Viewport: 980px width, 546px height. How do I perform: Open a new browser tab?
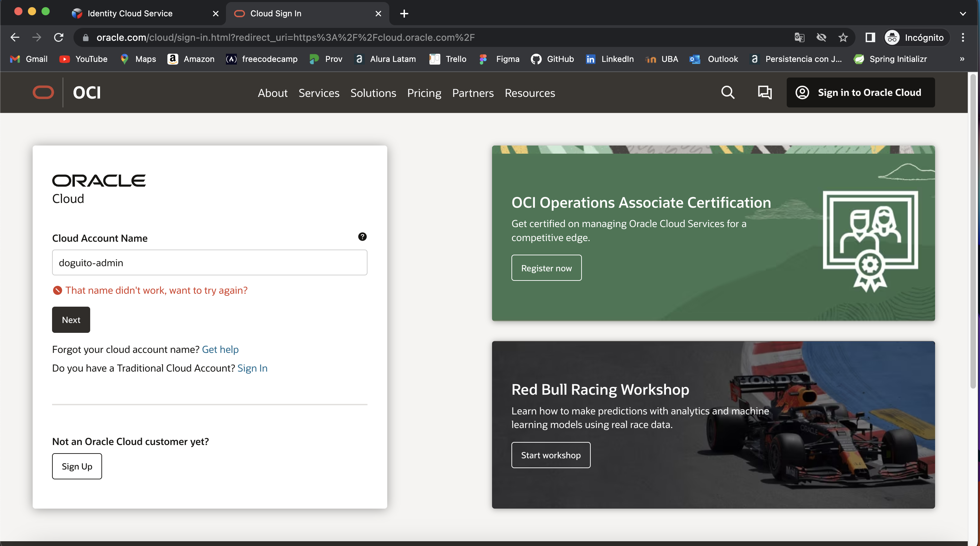tap(404, 13)
